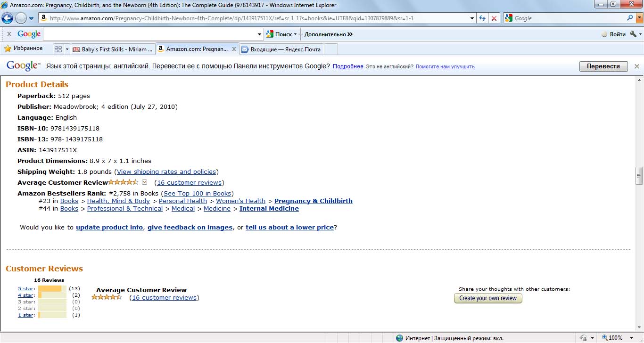This screenshot has width=644, height=343.
Task: Open a new blank tab
Action: [331, 49]
